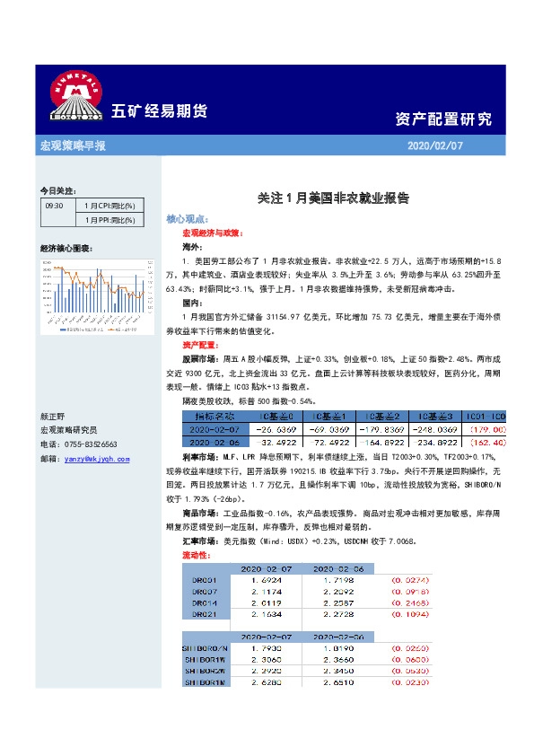Click the SHIBOR1W row label

206,660
